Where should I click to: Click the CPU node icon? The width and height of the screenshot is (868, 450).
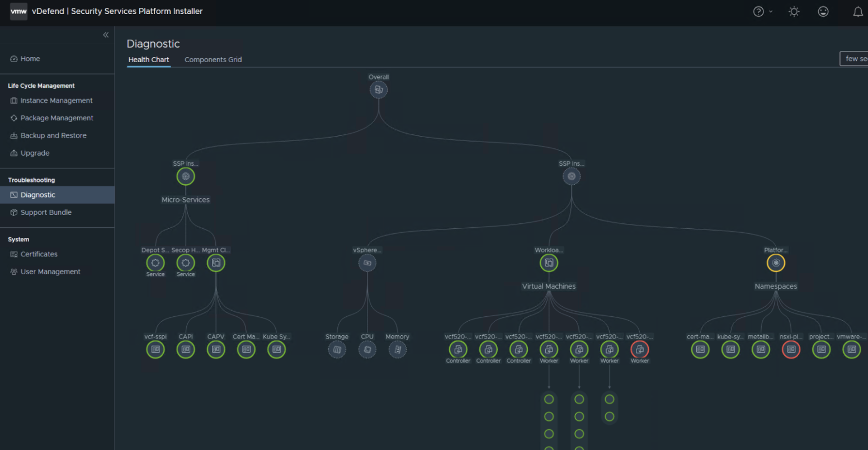click(x=367, y=349)
